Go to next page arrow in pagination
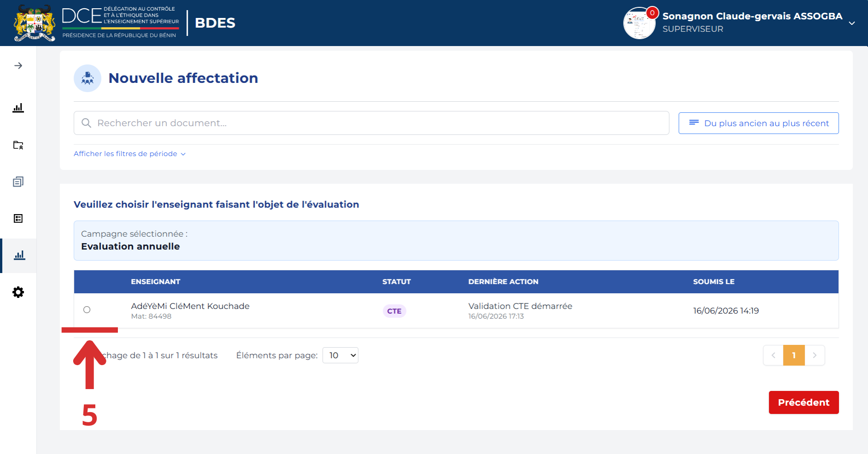The image size is (868, 454). point(815,355)
